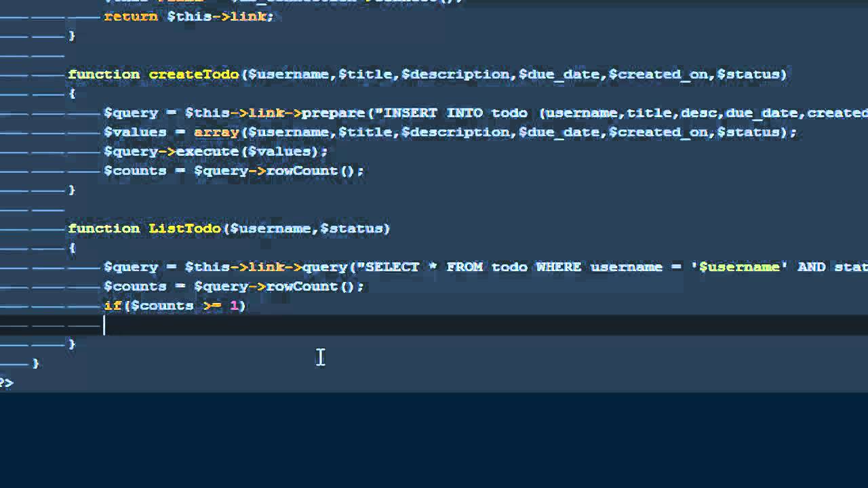The height and width of the screenshot is (488, 868).
Task: Click the '$status' parameter in ListTodo signature
Action: tap(351, 228)
